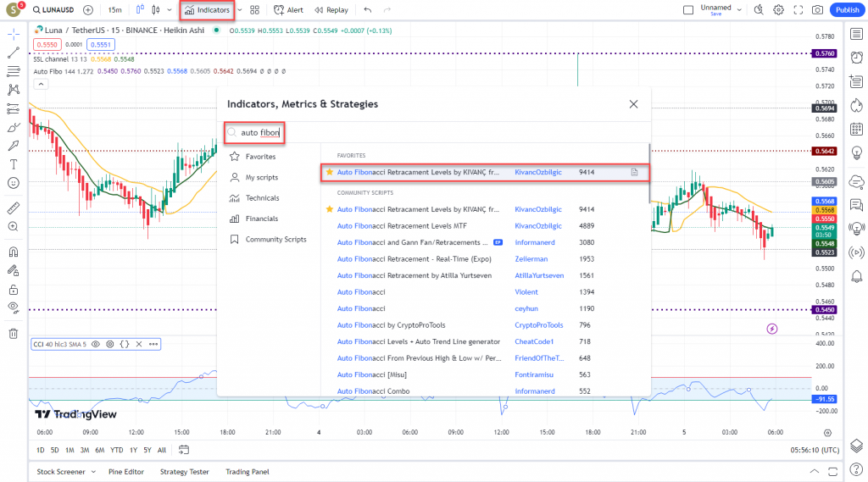868x482 pixels.
Task: Lock all drawing tools
Action: [x=14, y=290]
